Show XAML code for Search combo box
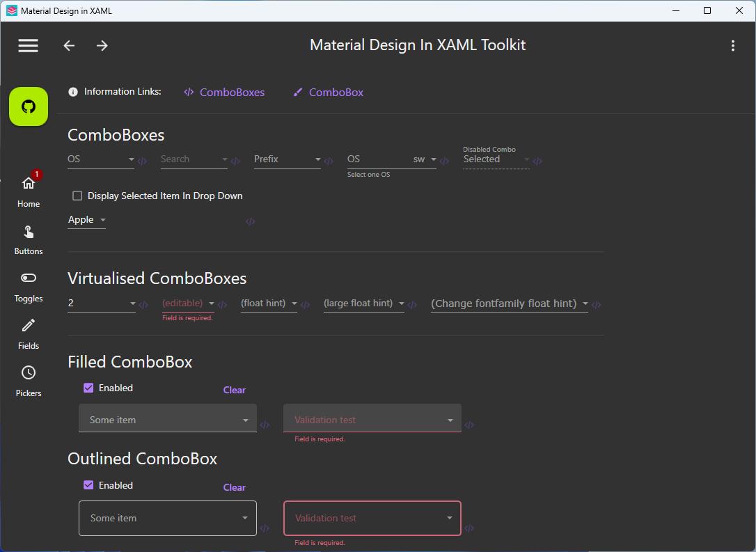This screenshot has width=756, height=552. click(235, 161)
